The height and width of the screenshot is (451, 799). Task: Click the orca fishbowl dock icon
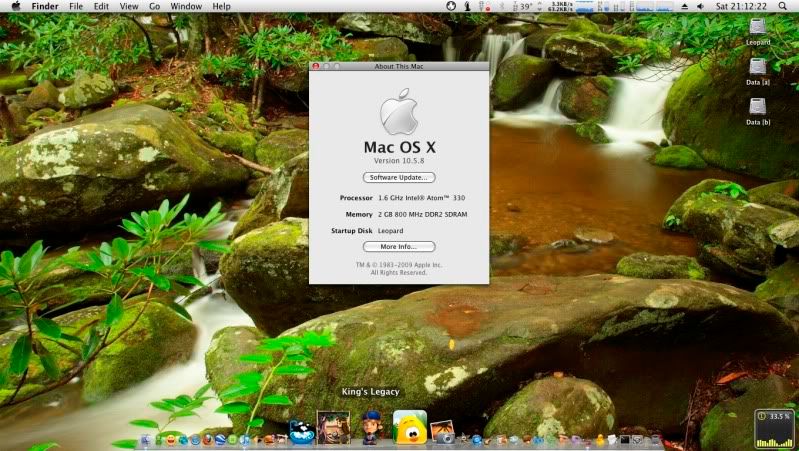pyautogui.click(x=302, y=432)
